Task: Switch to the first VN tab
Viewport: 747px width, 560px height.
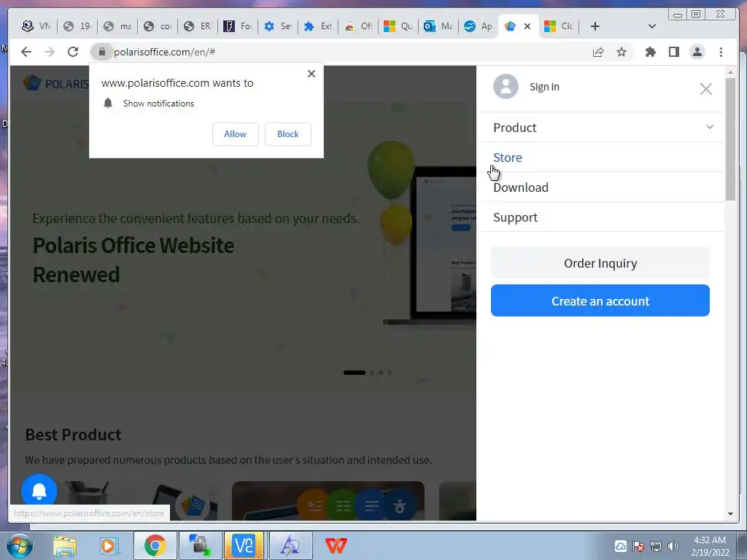Action: (36, 26)
